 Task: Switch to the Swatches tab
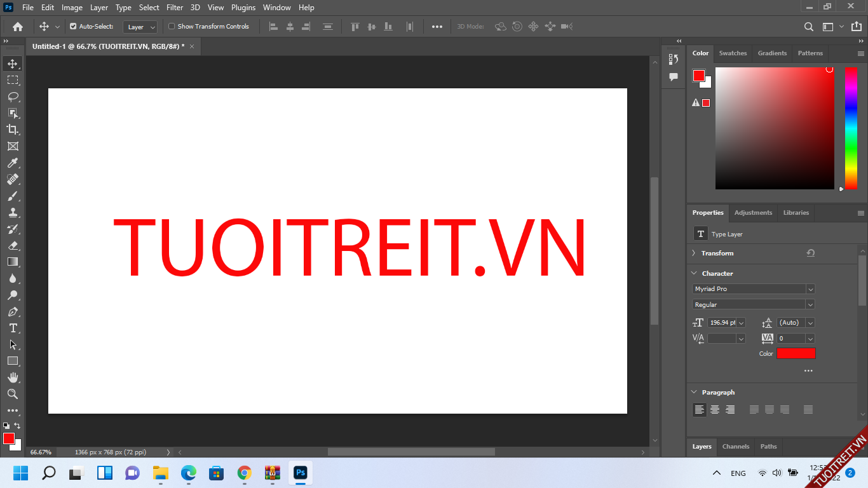click(x=733, y=53)
